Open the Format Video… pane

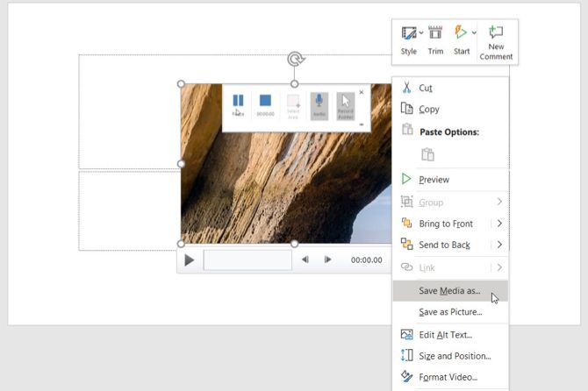pos(448,377)
